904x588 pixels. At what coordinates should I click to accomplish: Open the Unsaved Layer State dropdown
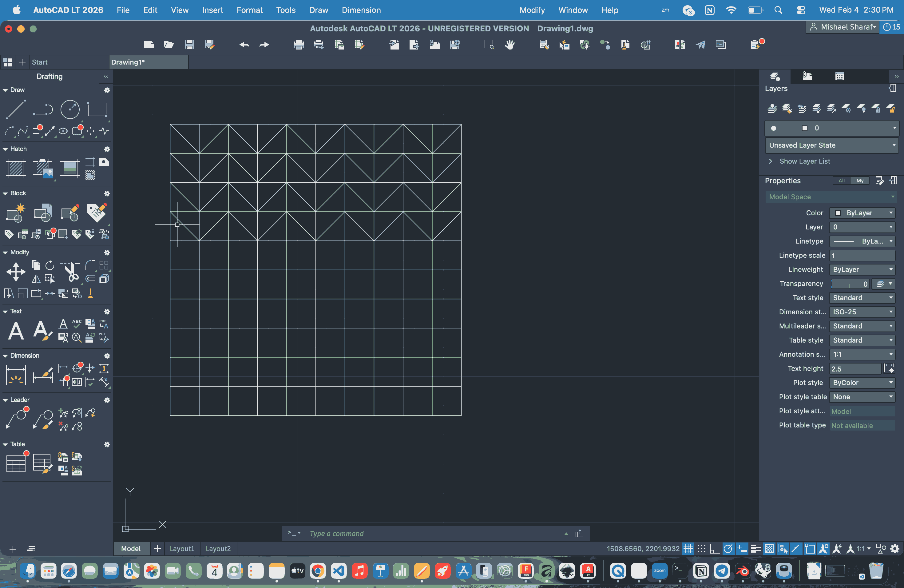tap(831, 145)
